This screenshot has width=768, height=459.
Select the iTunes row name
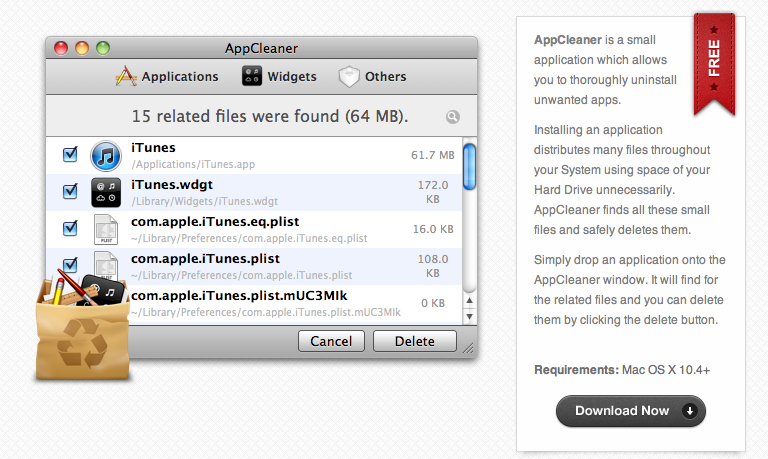click(x=153, y=147)
